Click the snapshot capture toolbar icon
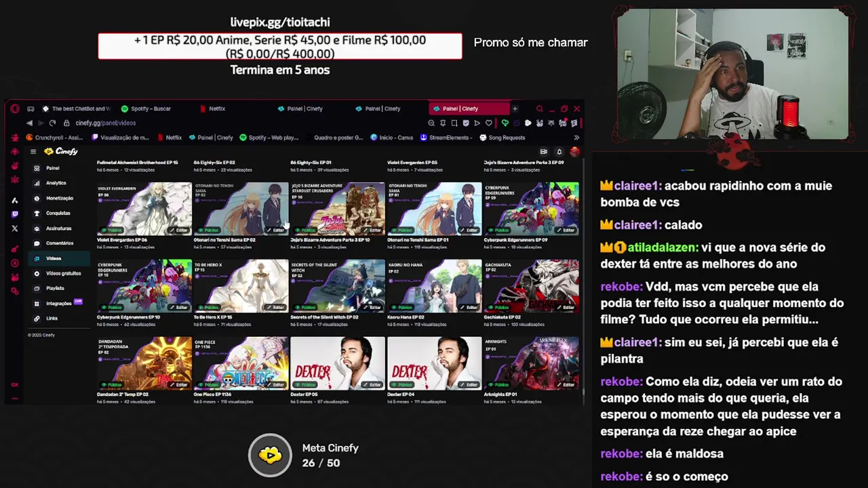 [x=454, y=123]
